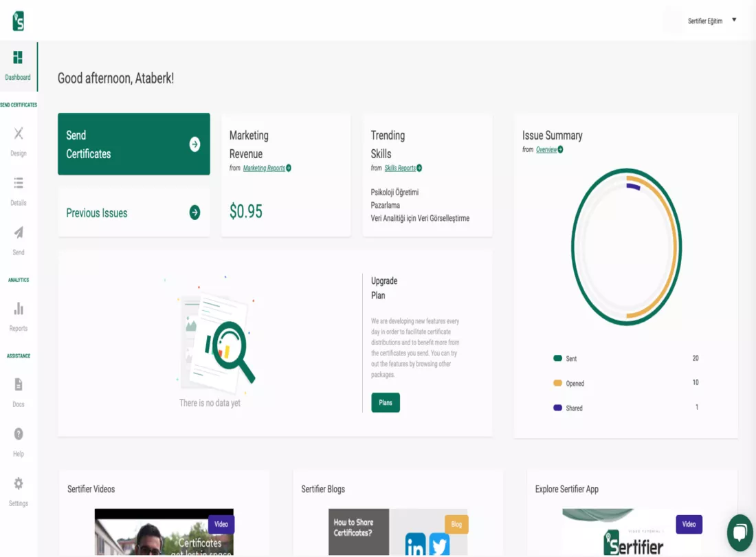This screenshot has height=557, width=756.
Task: Open the Explore Sertifier App video thumbnail
Action: [632, 532]
